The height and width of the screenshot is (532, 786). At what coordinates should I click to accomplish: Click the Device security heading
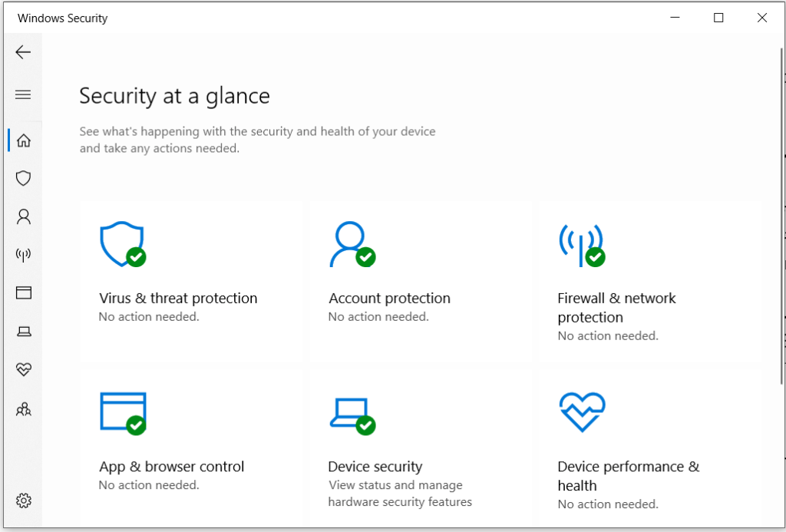click(375, 467)
